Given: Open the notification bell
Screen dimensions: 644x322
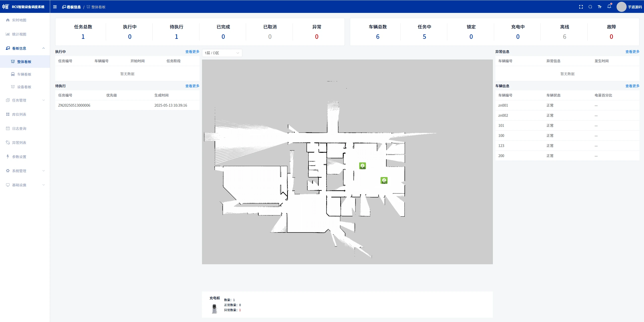Looking at the screenshot, I should (609, 7).
